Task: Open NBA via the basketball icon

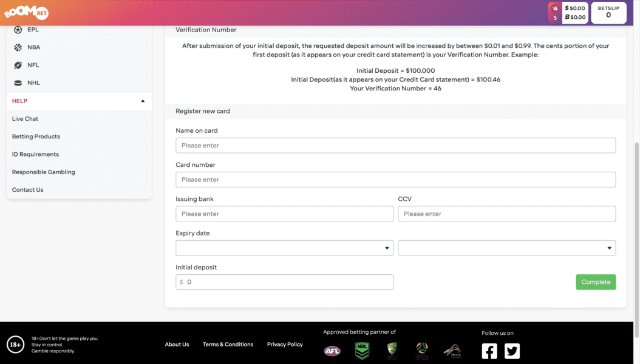Action: click(x=17, y=47)
